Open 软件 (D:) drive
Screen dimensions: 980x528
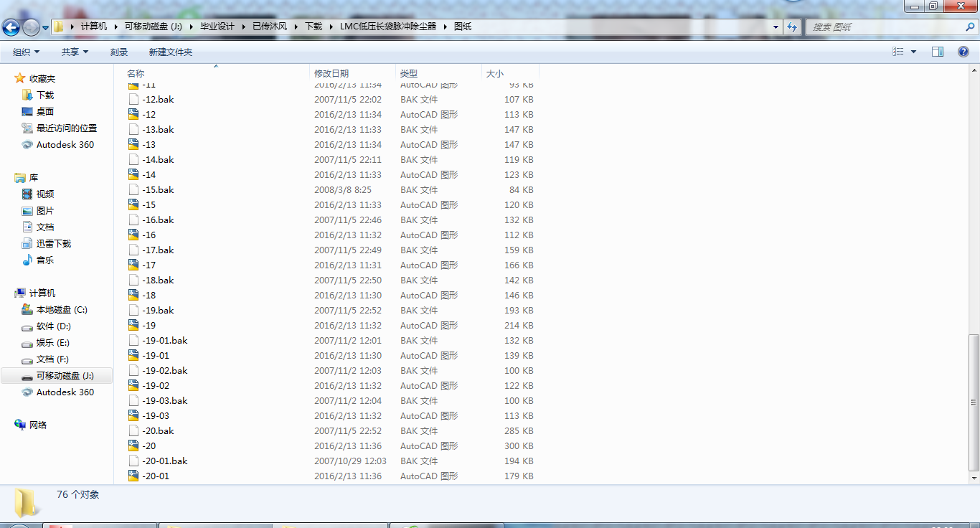pos(54,326)
